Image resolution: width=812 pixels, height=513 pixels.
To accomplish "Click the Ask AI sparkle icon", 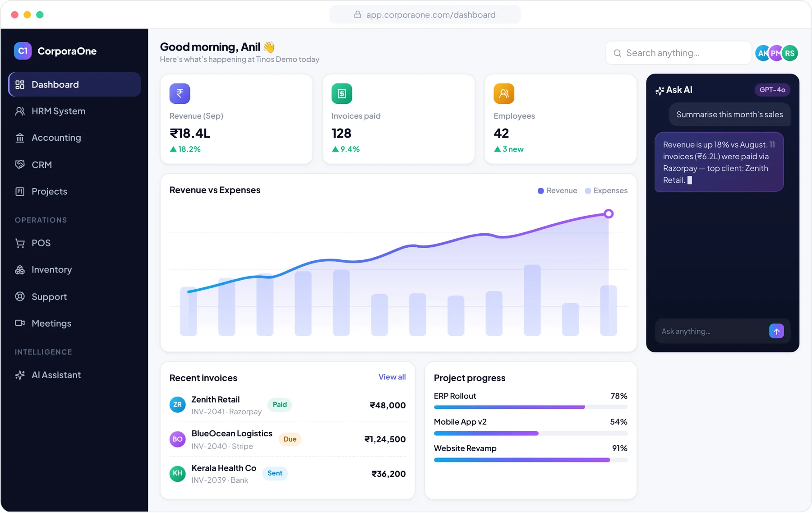I will [x=660, y=90].
